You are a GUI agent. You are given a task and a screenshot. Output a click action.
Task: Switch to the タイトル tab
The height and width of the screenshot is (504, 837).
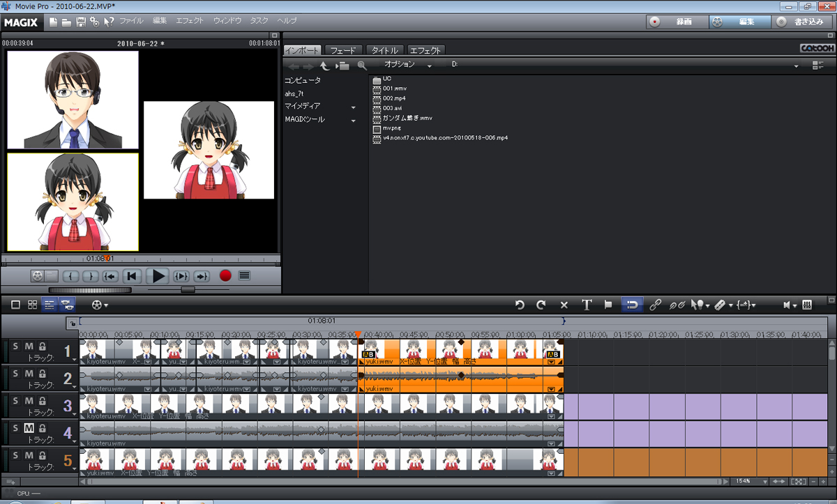tap(384, 50)
